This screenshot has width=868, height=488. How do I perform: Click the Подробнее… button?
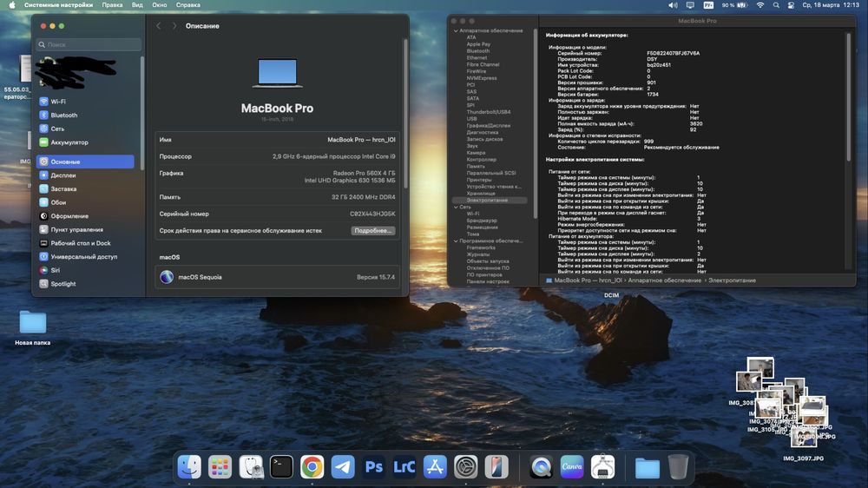(373, 230)
